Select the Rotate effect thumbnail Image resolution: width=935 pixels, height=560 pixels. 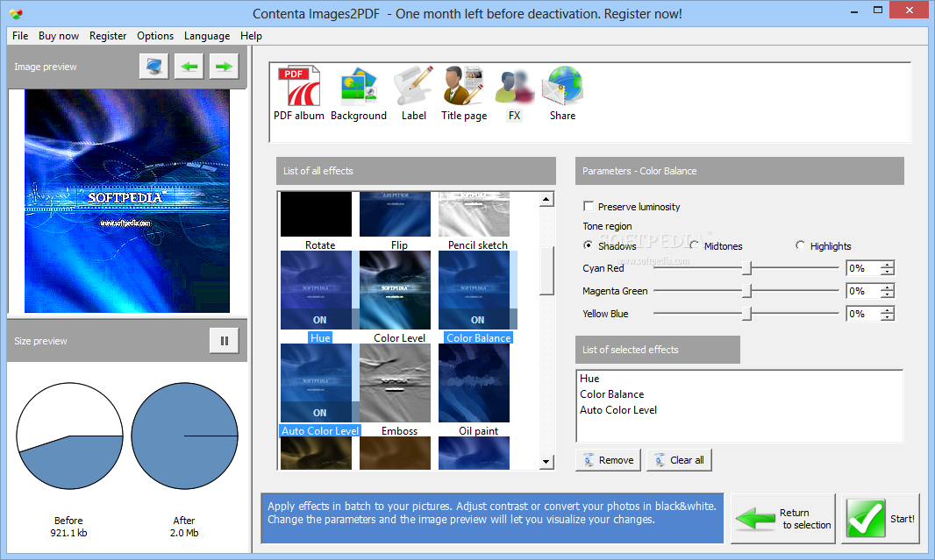[x=316, y=215]
